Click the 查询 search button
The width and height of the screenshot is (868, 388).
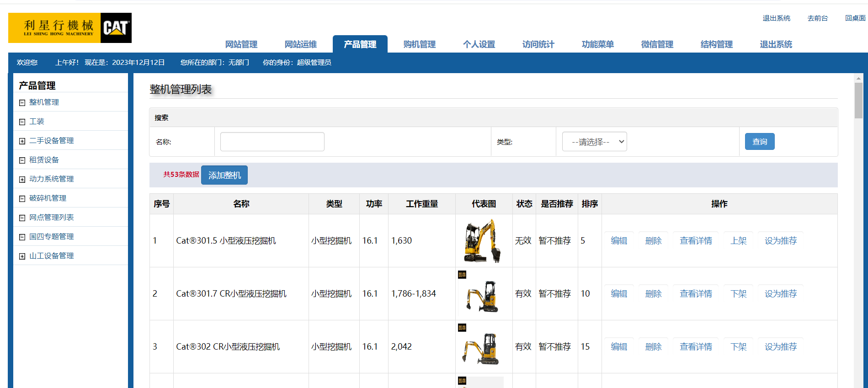coord(760,142)
